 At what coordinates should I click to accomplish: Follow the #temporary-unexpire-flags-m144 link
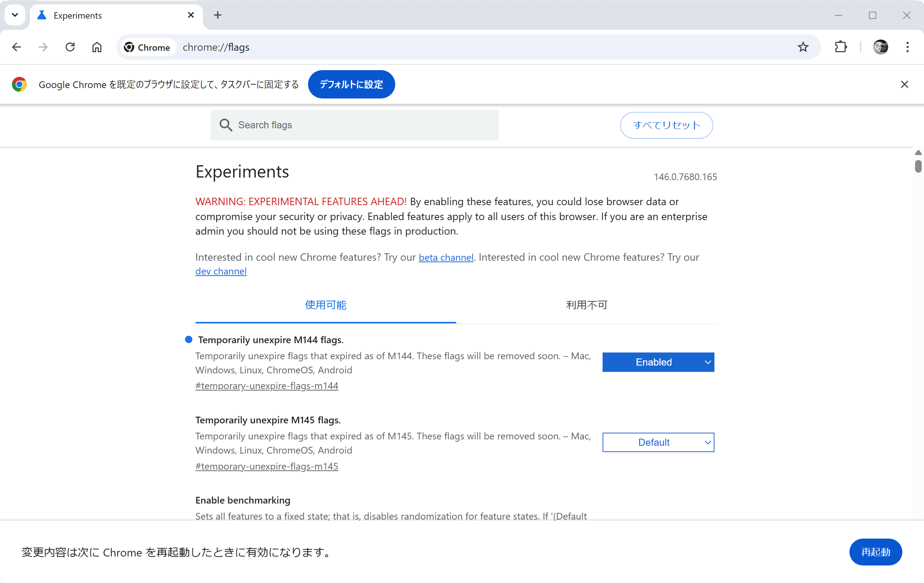click(266, 386)
